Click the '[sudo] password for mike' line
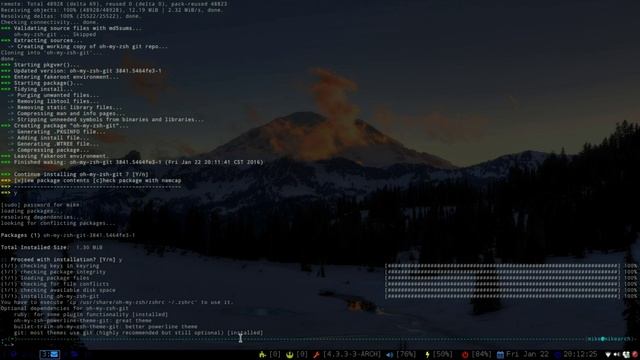Viewport: 640px width, 360px height. coord(40,205)
